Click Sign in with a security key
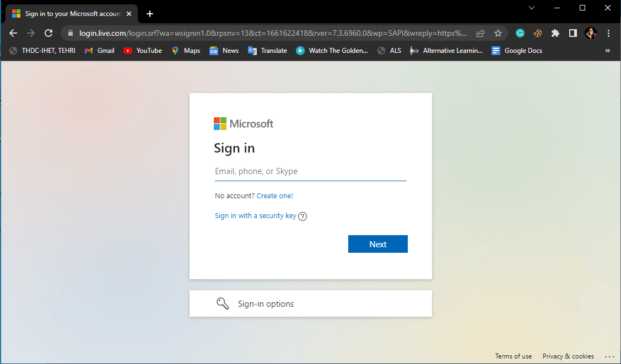 255,215
